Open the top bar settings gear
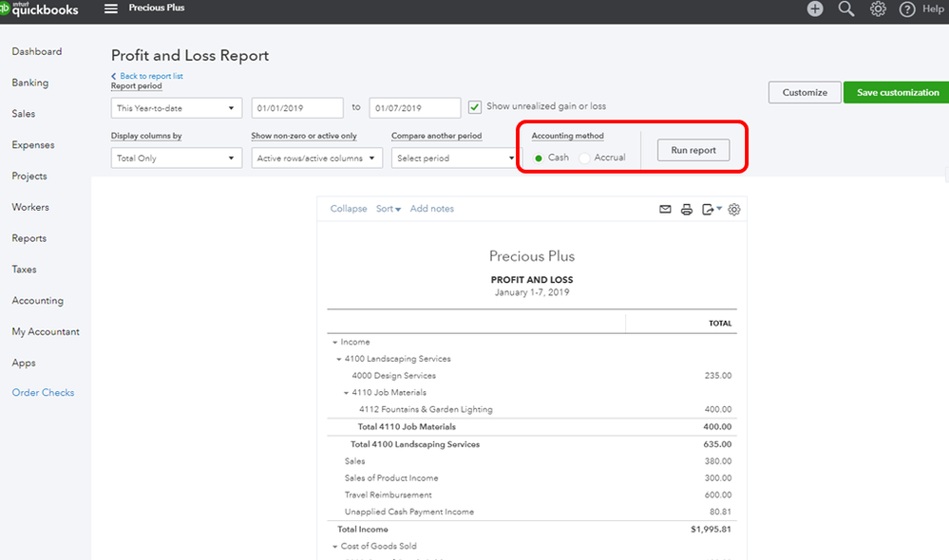949x560 pixels. click(878, 9)
